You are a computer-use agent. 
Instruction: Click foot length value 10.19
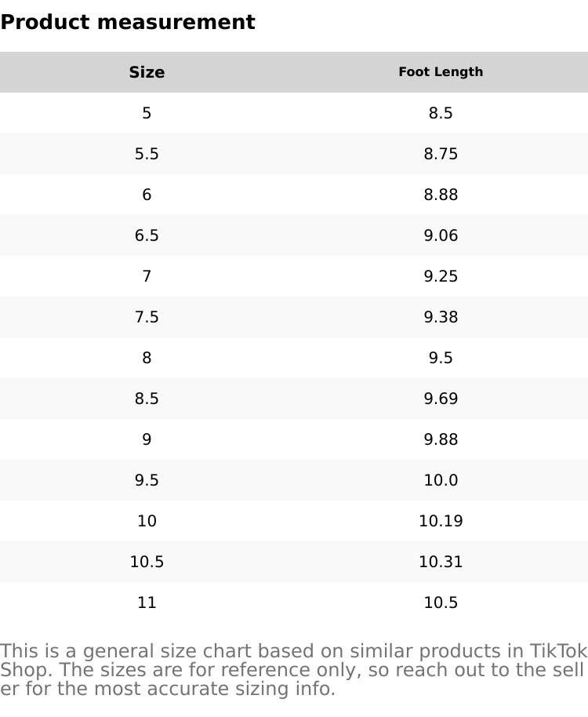coord(441,521)
